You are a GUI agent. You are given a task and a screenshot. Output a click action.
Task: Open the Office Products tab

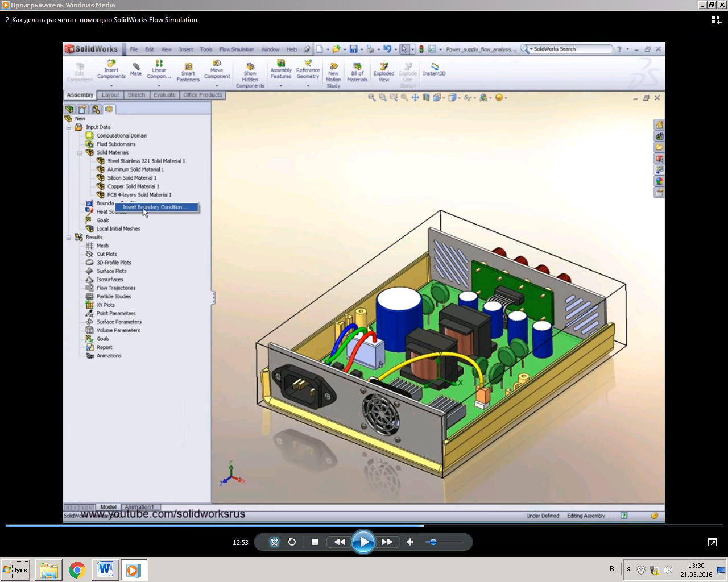[202, 95]
